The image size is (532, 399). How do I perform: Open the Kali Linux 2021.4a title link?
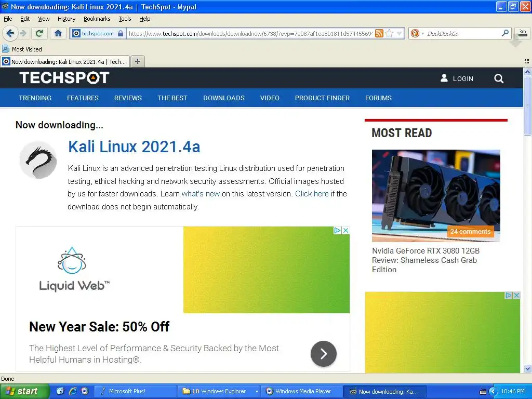[134, 147]
